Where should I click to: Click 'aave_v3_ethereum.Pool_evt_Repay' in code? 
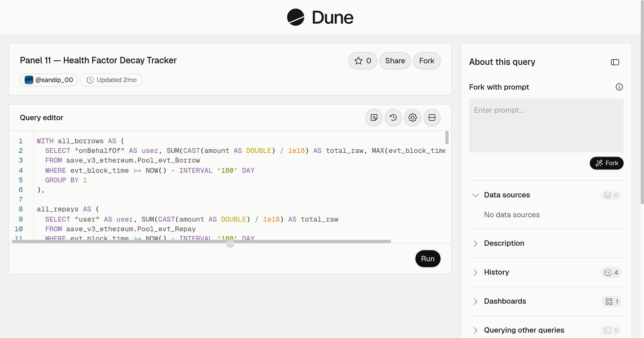pos(131,229)
